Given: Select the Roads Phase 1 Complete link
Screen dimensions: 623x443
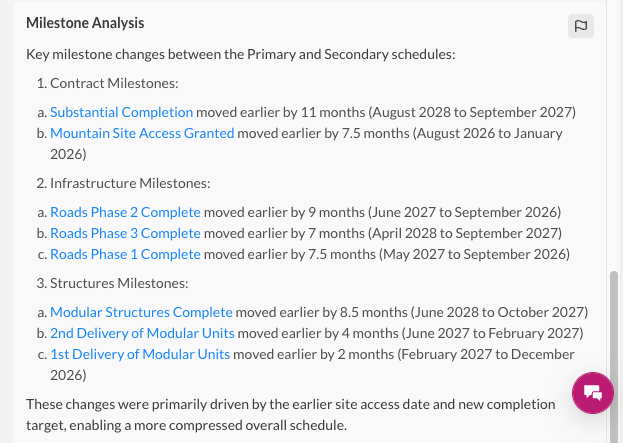Looking at the screenshot, I should click(125, 254).
